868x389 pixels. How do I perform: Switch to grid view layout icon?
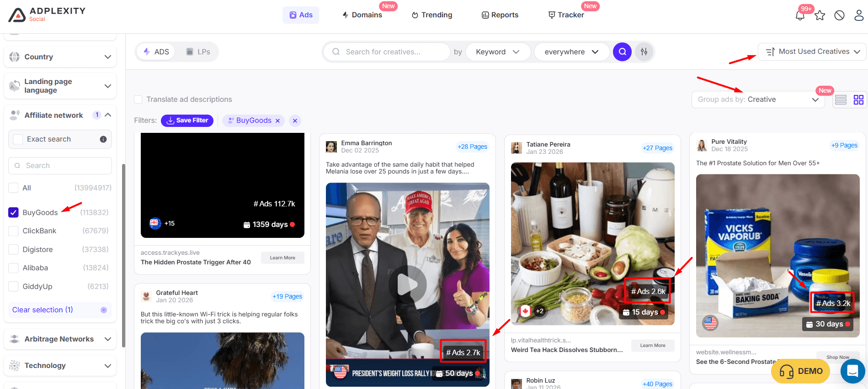coord(858,100)
